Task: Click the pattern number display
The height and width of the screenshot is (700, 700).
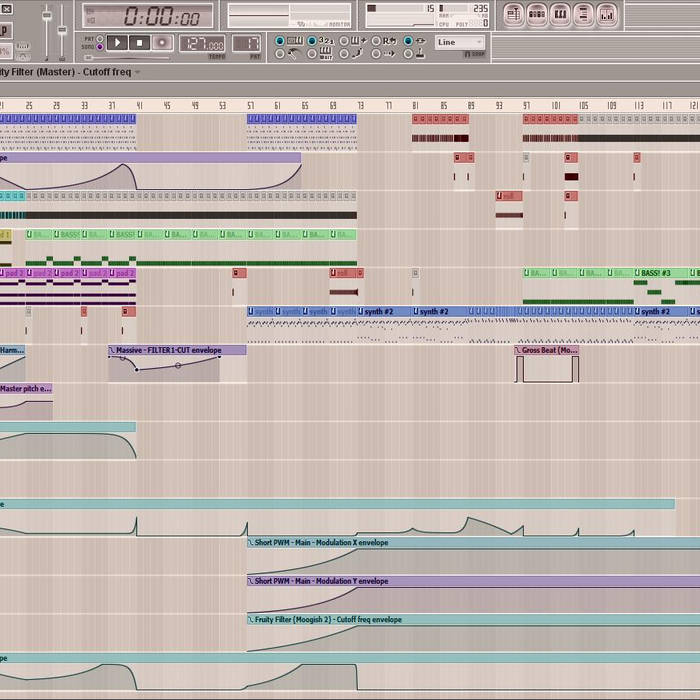Action: tap(246, 44)
